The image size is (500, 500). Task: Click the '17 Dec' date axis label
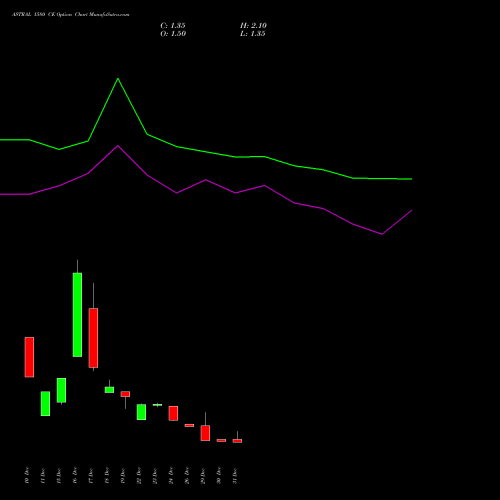coord(91,476)
